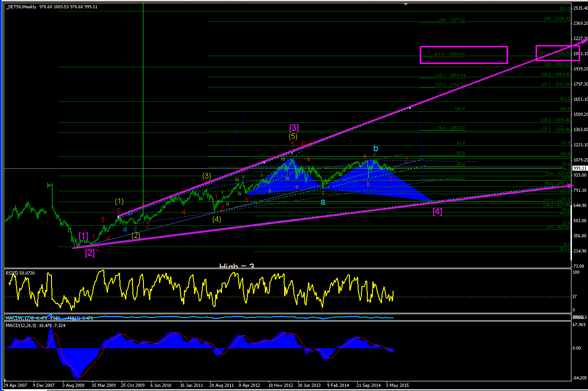Image resolution: width=588 pixels, height=391 pixels.
Task: Click the yellow (5) wave label
Action: click(293, 136)
